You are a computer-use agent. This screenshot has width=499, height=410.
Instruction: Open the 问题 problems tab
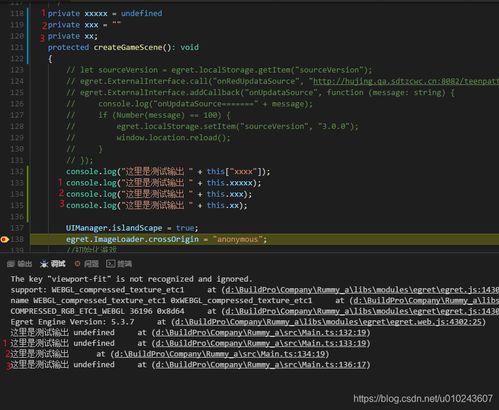pyautogui.click(x=91, y=264)
